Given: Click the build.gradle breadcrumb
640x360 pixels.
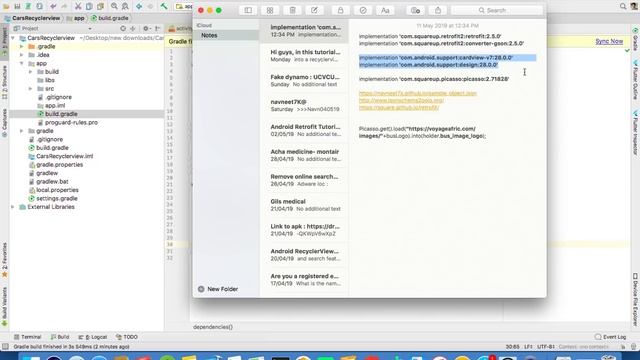Looking at the screenshot, I should (x=110, y=18).
